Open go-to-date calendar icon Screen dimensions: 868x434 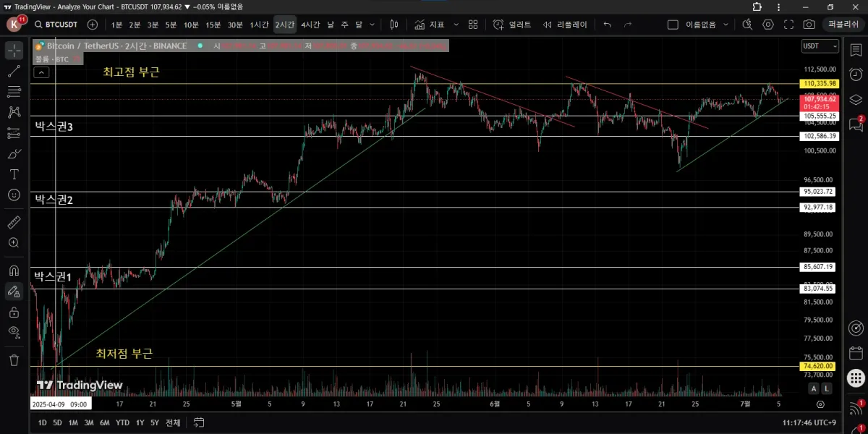199,422
